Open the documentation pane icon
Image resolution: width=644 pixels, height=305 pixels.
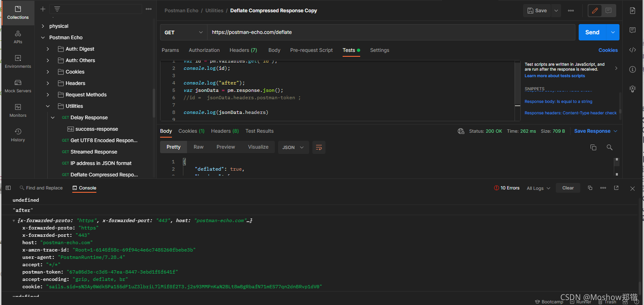(633, 11)
